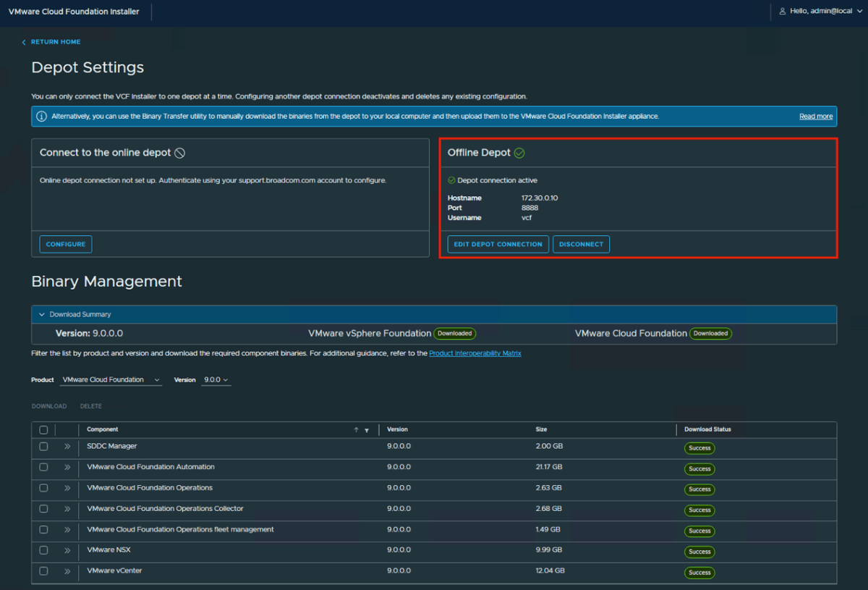Click the Downloaded badge next to VMware Cloud Foundation
868x590 pixels.
coord(711,334)
